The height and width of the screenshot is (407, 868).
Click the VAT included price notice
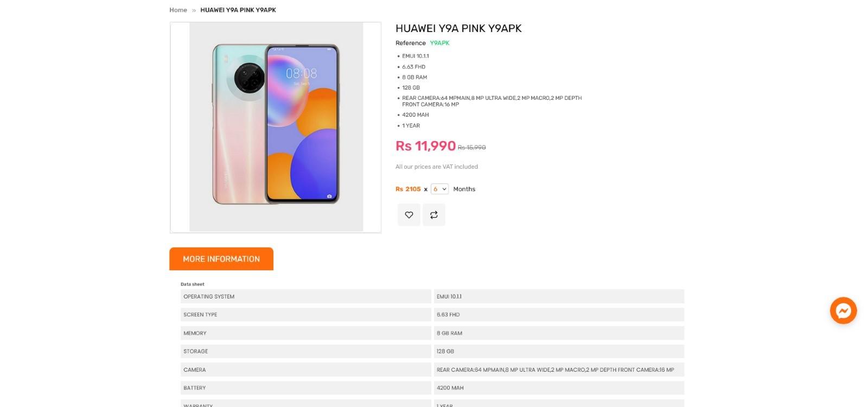(437, 167)
